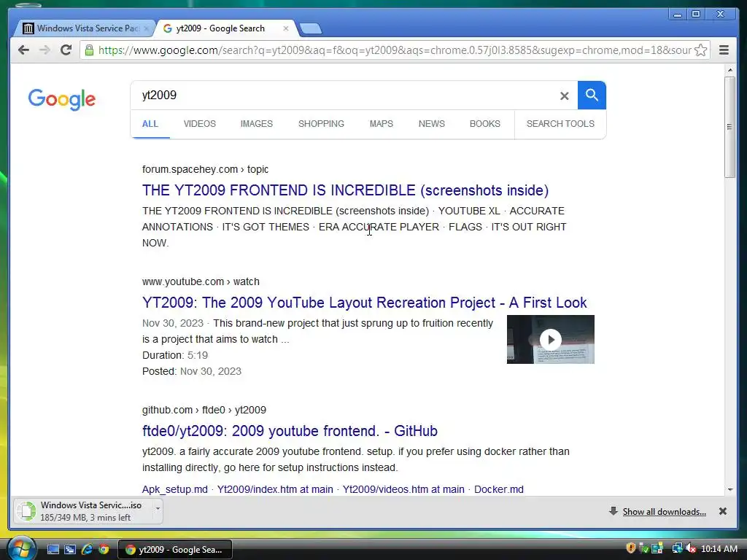747x560 pixels.
Task: Click Show all downloads link
Action: pyautogui.click(x=664, y=512)
